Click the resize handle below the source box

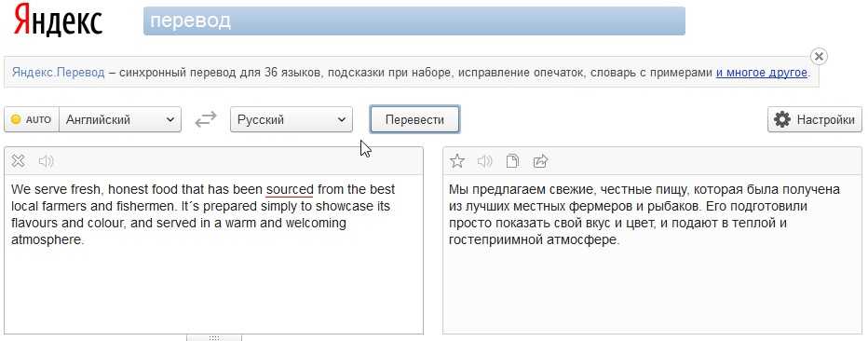(x=214, y=337)
